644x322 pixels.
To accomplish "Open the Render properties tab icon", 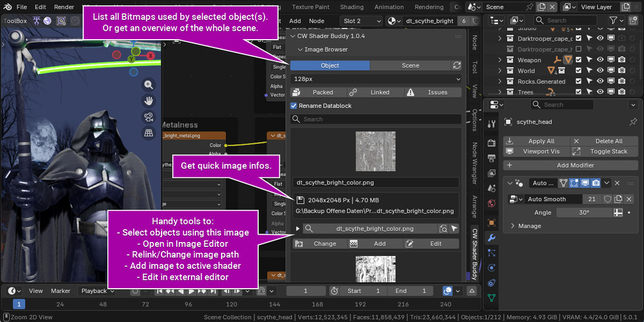I will click(491, 143).
